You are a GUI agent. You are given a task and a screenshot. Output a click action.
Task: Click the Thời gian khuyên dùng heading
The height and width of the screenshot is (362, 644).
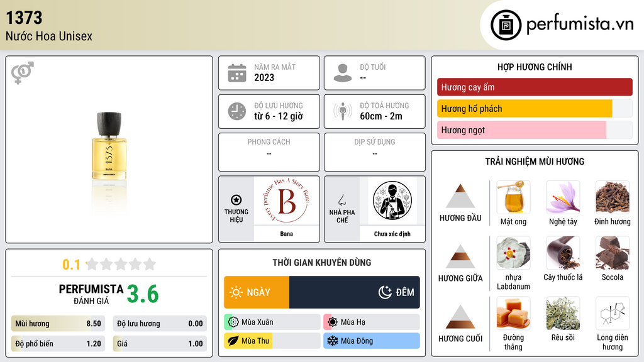coord(322,263)
